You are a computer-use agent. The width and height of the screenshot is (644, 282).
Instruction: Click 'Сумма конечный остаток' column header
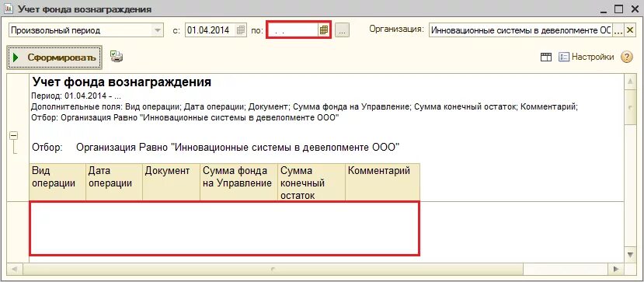point(312,182)
